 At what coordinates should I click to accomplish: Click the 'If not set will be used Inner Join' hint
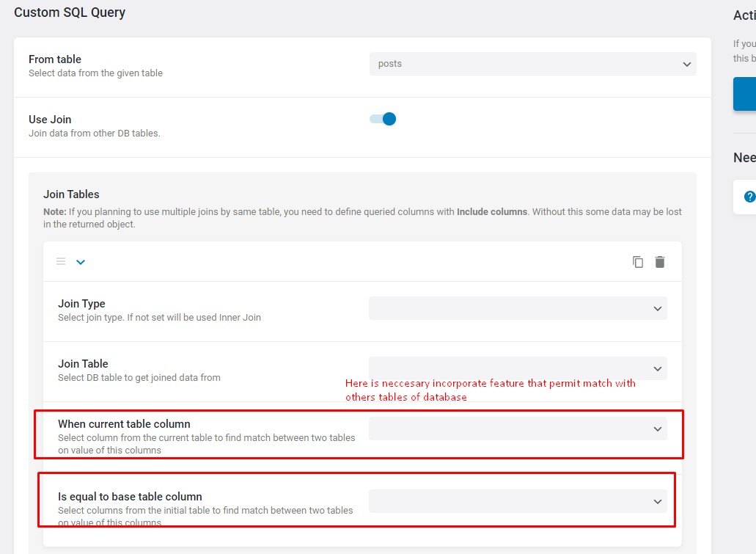click(194, 318)
